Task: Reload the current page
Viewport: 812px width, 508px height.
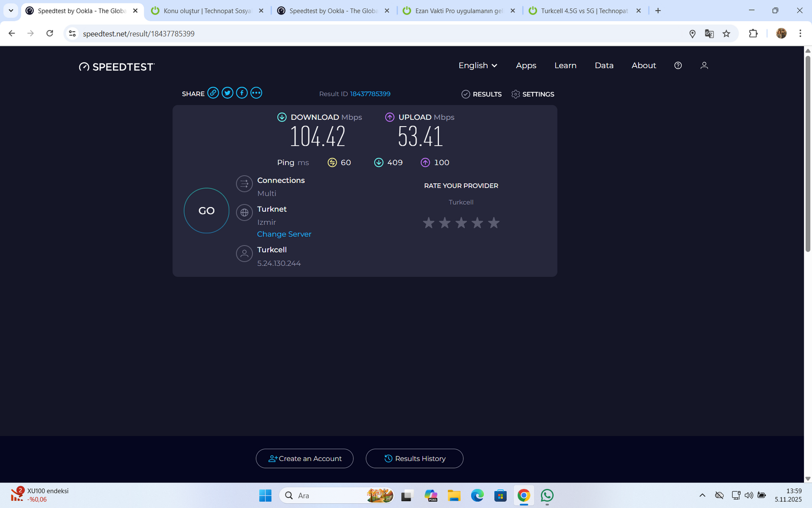Action: (50, 33)
